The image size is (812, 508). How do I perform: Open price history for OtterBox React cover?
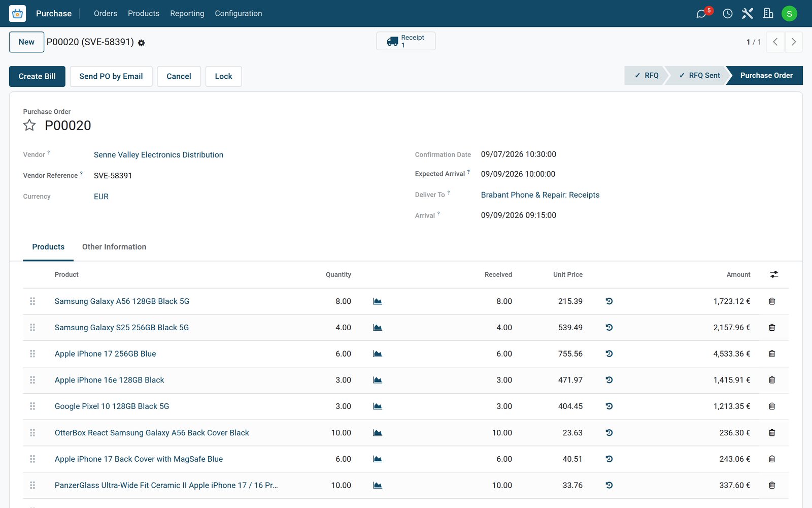click(609, 433)
